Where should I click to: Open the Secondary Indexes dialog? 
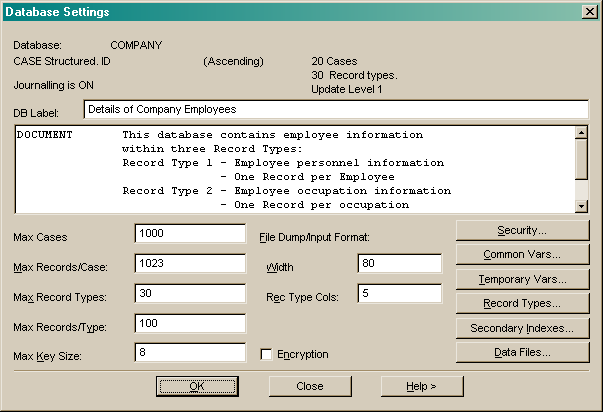[522, 328]
